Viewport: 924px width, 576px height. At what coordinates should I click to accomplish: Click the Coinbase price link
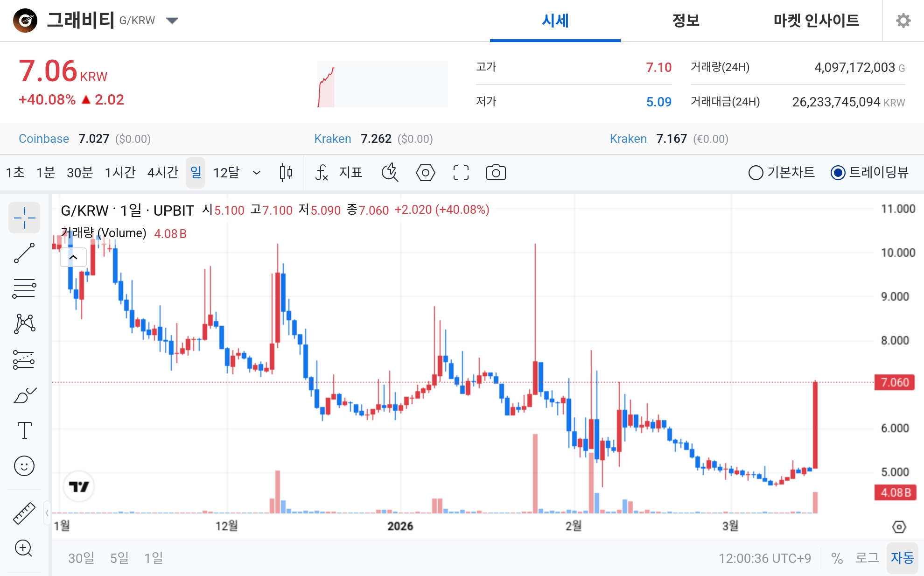coord(44,139)
